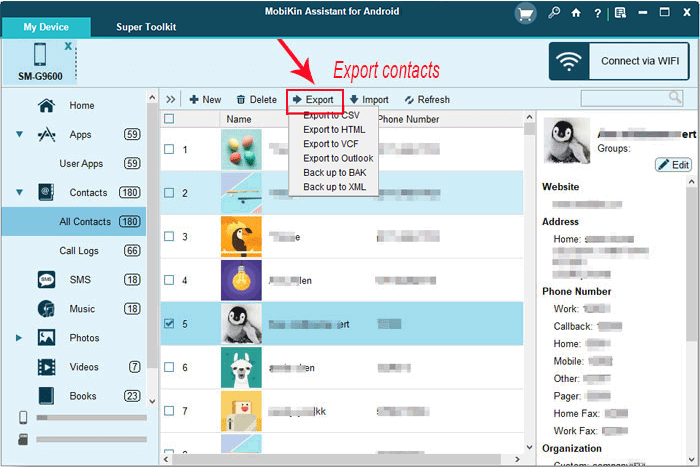Switch to My Device tab

tap(46, 27)
